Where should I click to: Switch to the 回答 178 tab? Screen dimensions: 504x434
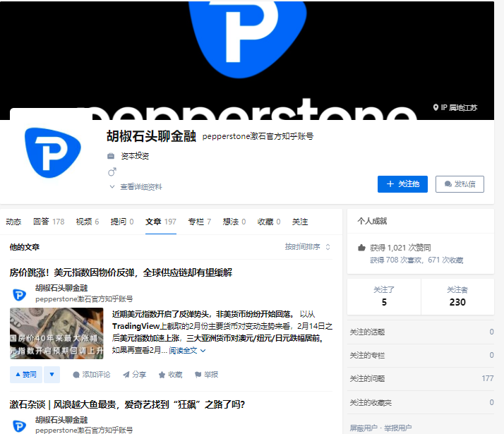[x=49, y=222]
